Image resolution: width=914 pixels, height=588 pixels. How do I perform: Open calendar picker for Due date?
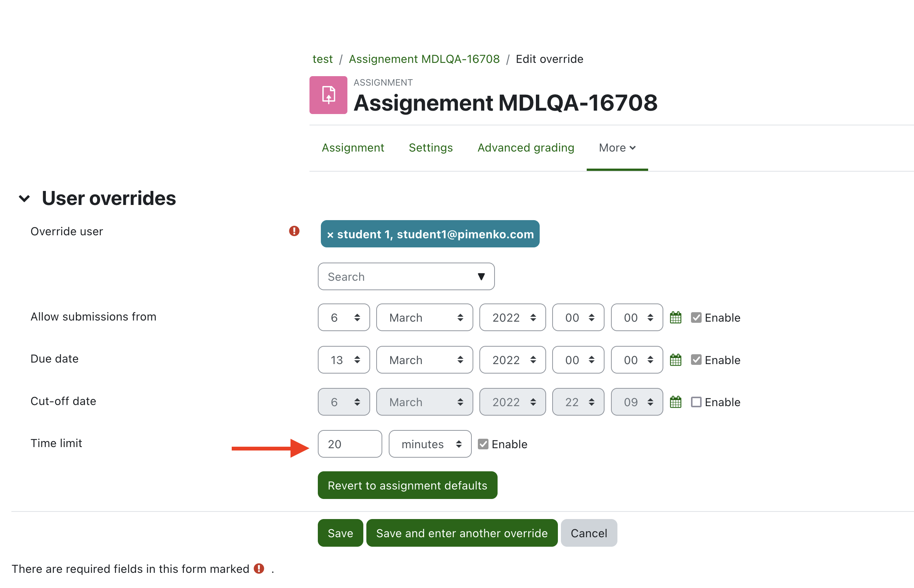[675, 360]
